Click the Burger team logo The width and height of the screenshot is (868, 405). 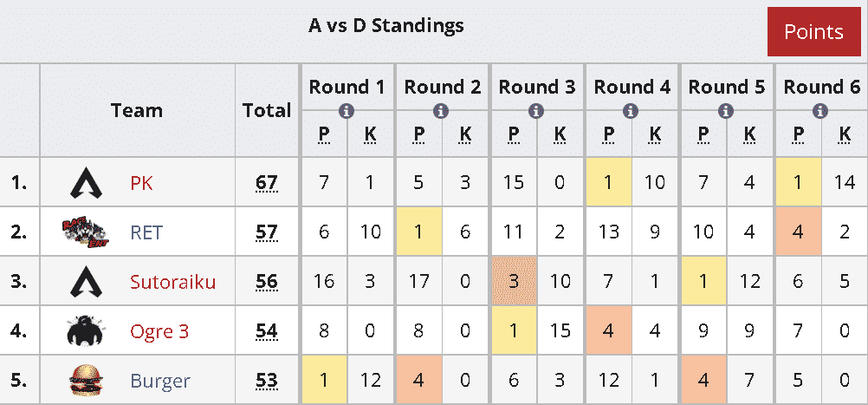(87, 381)
